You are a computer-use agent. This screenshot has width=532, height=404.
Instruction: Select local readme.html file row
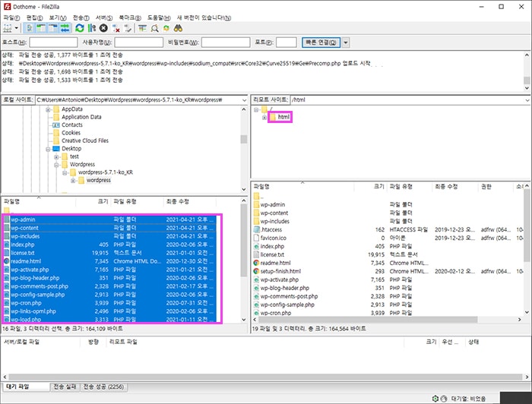109,261
